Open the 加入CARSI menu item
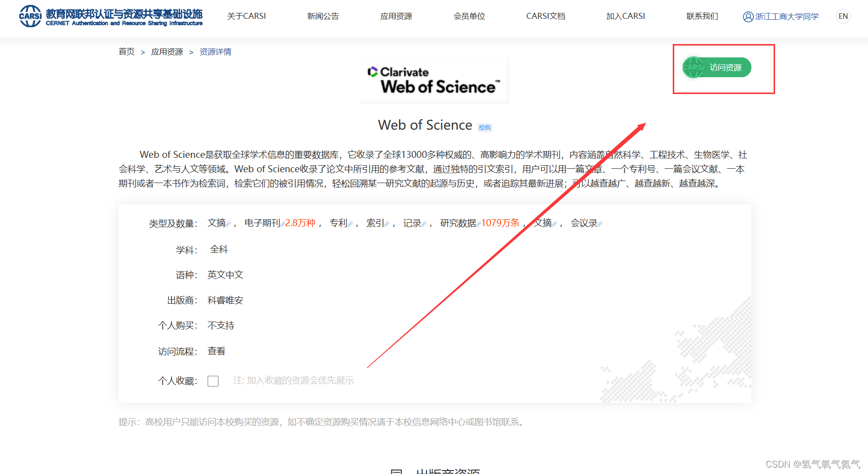Viewport: 868px width, 474px height. (625, 16)
